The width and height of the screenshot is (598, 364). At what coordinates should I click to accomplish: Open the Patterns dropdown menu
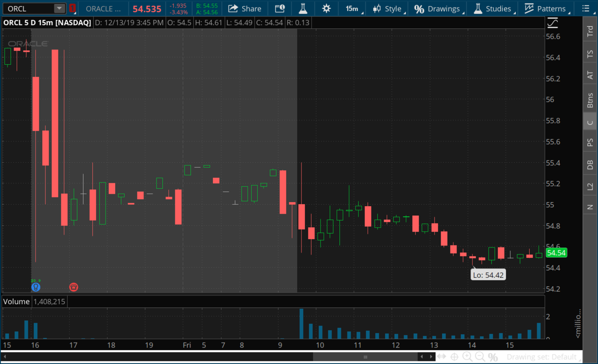[547, 8]
